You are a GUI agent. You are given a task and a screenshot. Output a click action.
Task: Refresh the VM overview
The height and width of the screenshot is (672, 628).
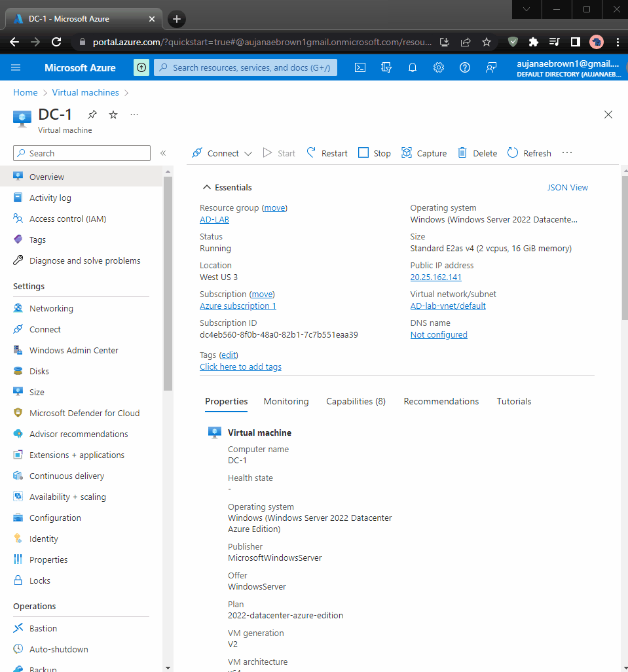pos(529,153)
